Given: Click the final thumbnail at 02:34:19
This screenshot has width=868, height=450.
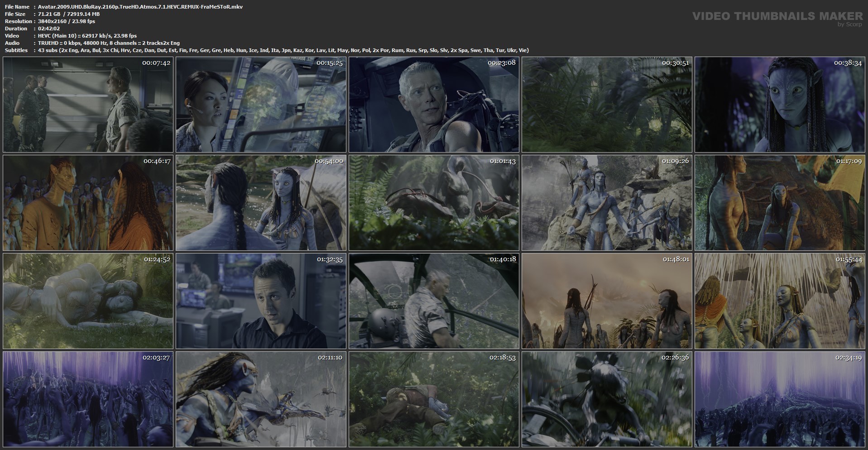Looking at the screenshot, I should coord(780,399).
